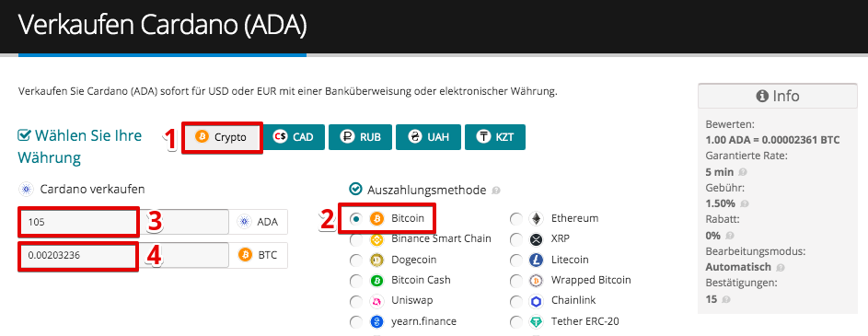868x336 pixels.
Task: Click the help icon beside Rabatt 0%
Action: 731,236
